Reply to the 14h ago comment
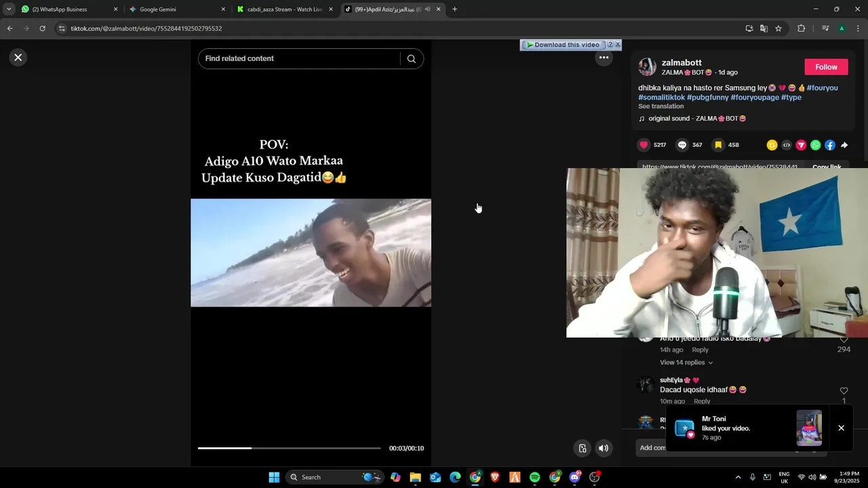 700,350
